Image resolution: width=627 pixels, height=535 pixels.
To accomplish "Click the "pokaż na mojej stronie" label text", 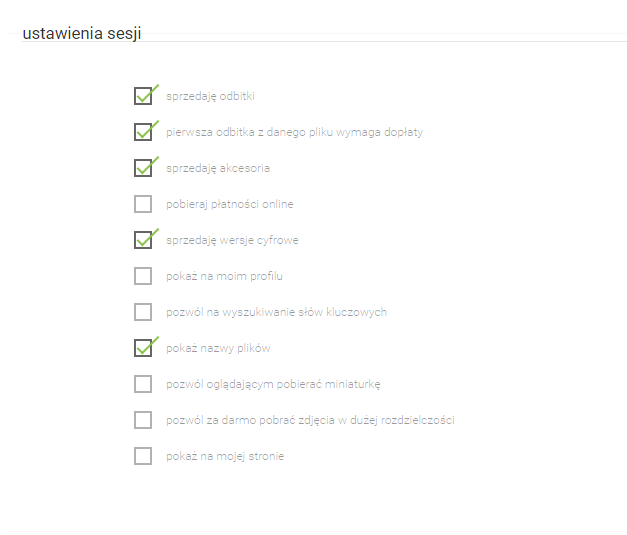I will [x=225, y=456].
